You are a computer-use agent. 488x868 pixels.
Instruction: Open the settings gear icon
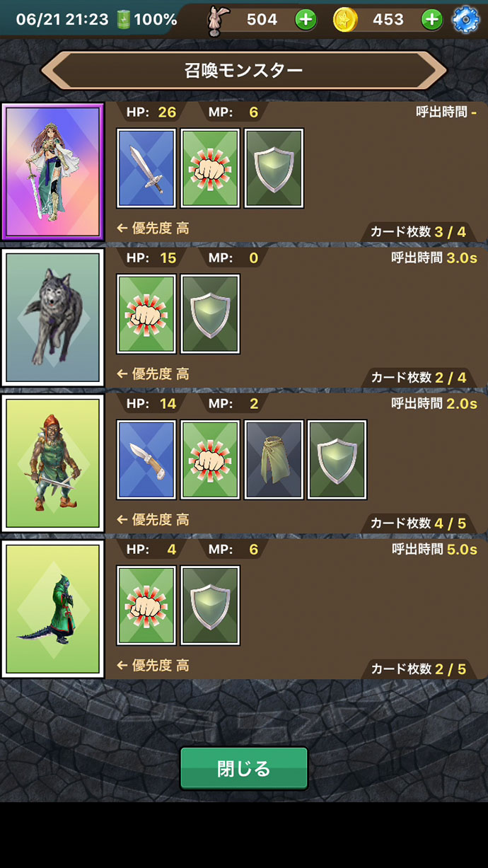[465, 19]
